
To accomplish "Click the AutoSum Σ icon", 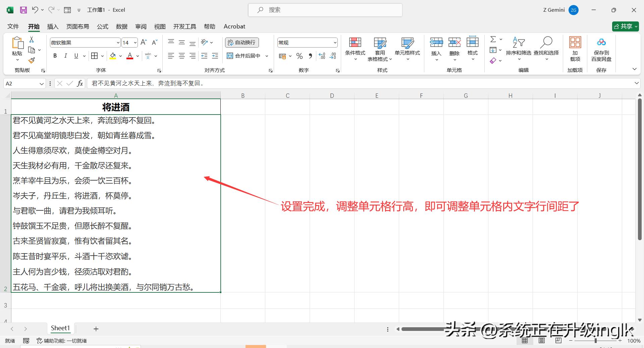I will coord(493,39).
